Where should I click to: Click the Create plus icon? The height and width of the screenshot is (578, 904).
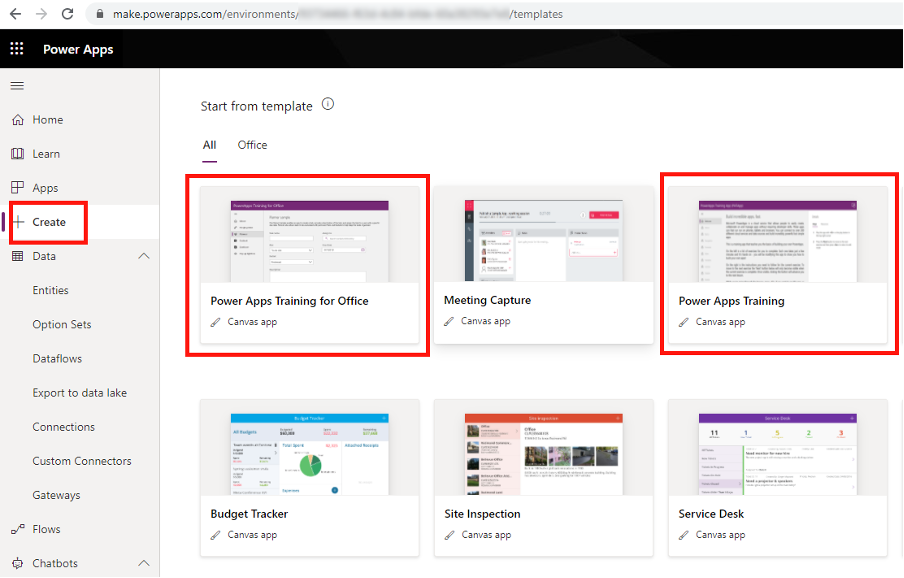18,222
